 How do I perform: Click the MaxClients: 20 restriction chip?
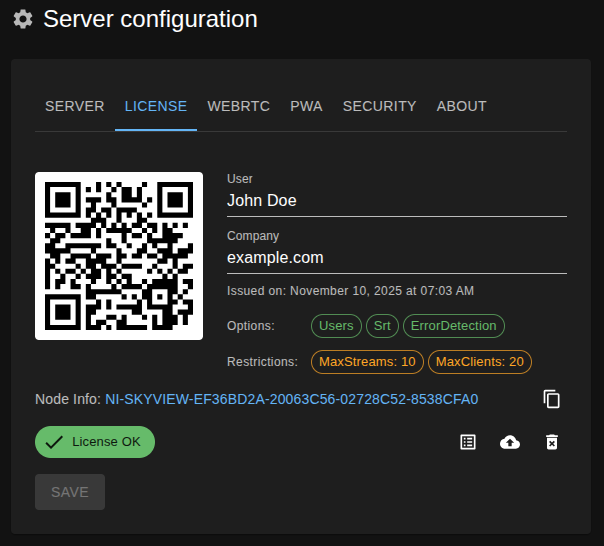pos(480,362)
